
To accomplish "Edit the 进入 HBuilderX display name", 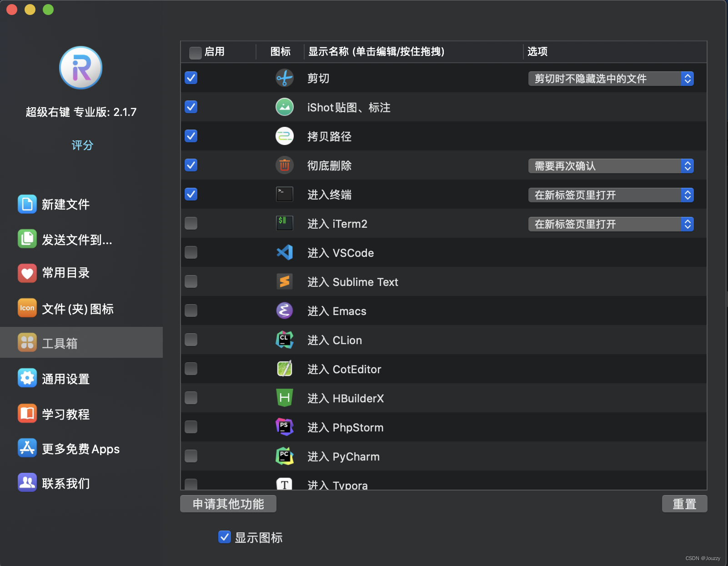I will [x=346, y=398].
